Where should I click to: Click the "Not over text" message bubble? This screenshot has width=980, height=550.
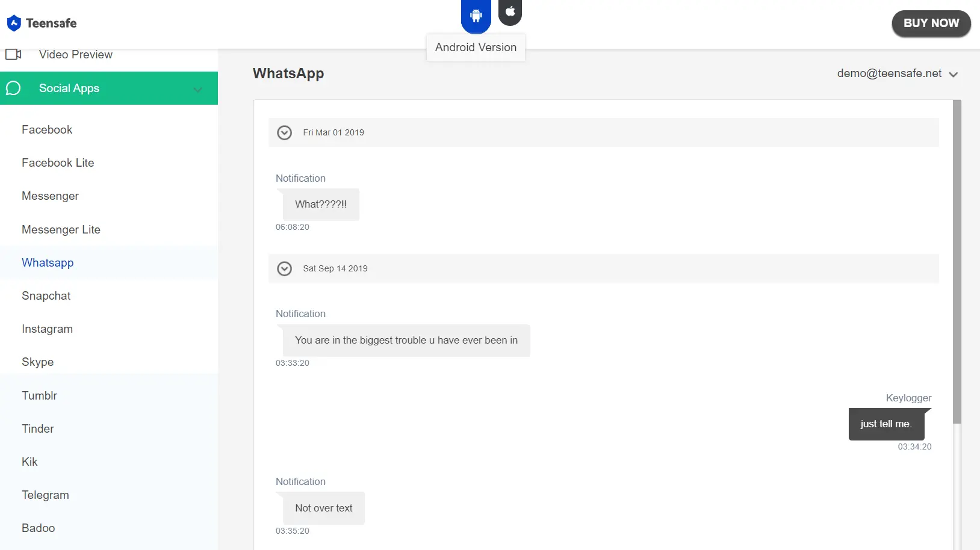324,508
